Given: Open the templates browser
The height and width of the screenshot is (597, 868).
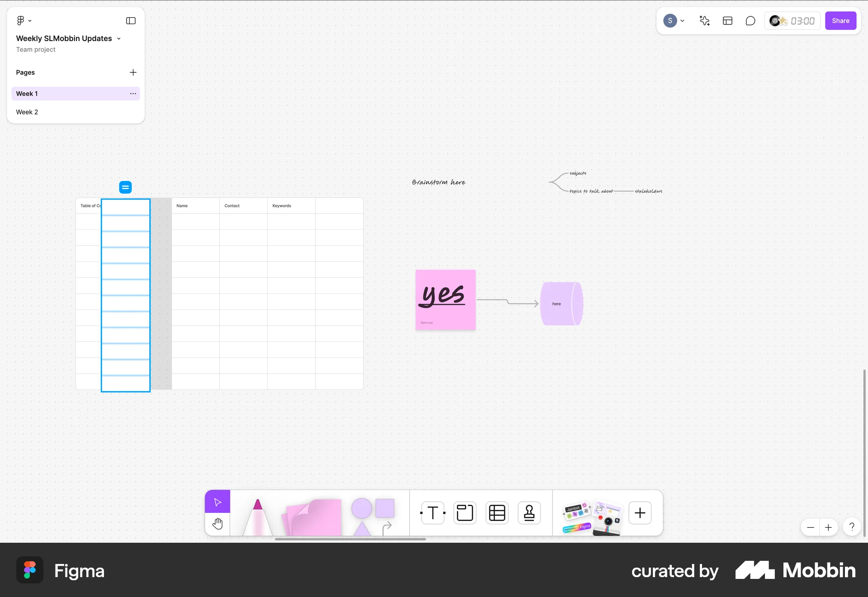Looking at the screenshot, I should [727, 20].
